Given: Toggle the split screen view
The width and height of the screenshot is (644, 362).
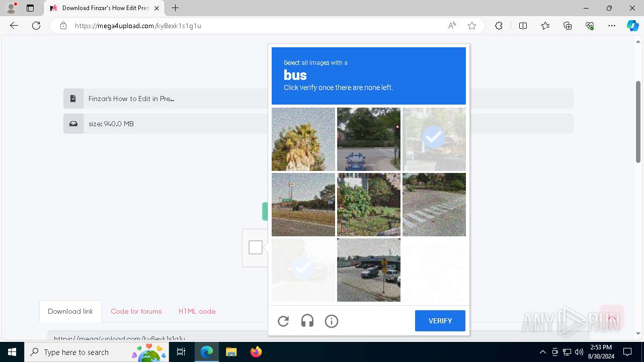Looking at the screenshot, I should (x=523, y=26).
